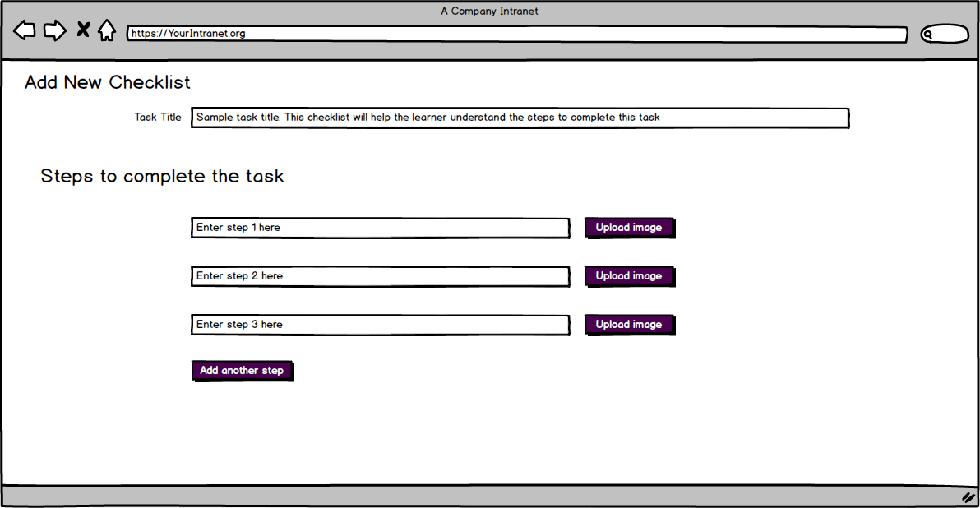Go to the home page icon
Image resolution: width=980 pixels, height=508 pixels.
[107, 30]
